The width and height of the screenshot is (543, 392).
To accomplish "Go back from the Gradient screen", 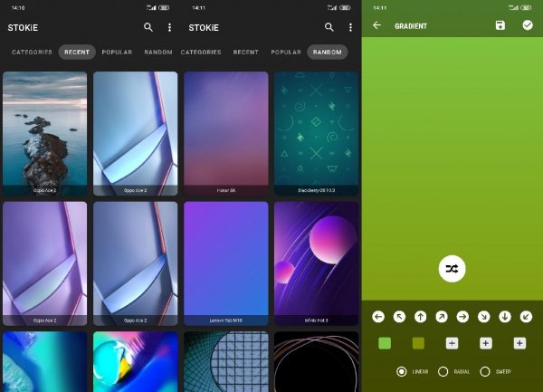I will tap(376, 25).
